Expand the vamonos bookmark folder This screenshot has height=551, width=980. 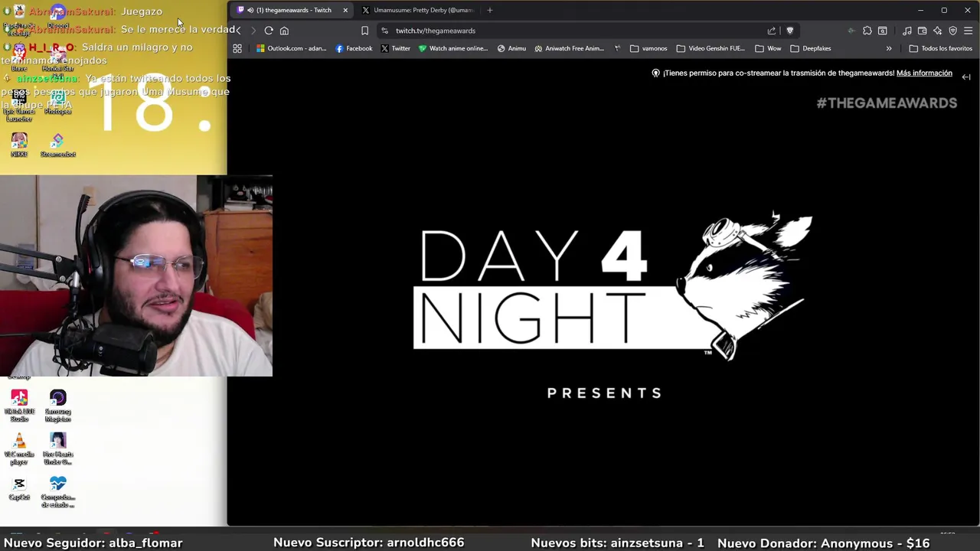(x=648, y=48)
